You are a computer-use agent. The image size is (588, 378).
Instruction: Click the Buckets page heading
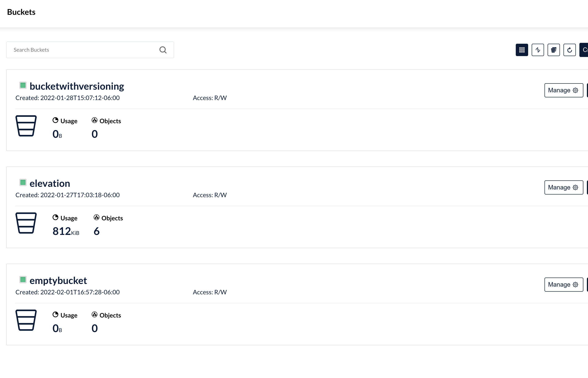click(x=21, y=12)
